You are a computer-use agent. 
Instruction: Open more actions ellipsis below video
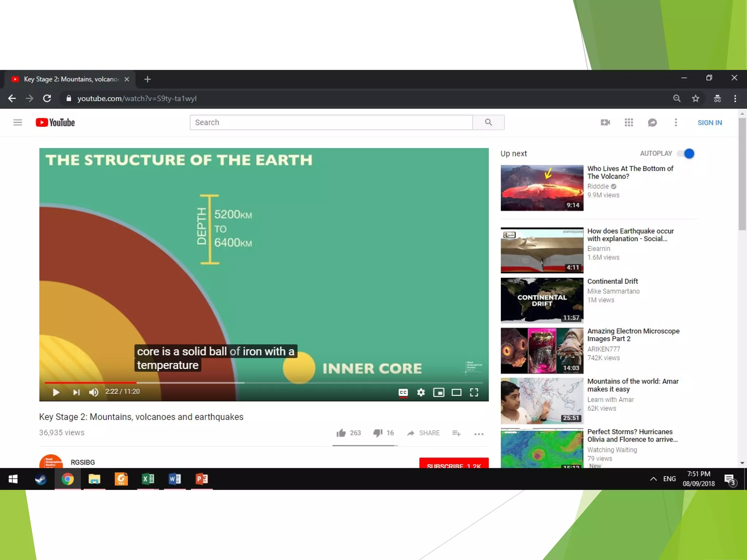click(479, 434)
